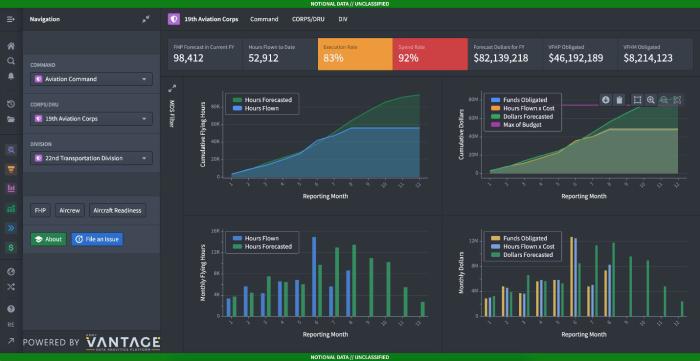Open the notifications bell icon
Screen dimensions: 700x361
pos(11,76)
